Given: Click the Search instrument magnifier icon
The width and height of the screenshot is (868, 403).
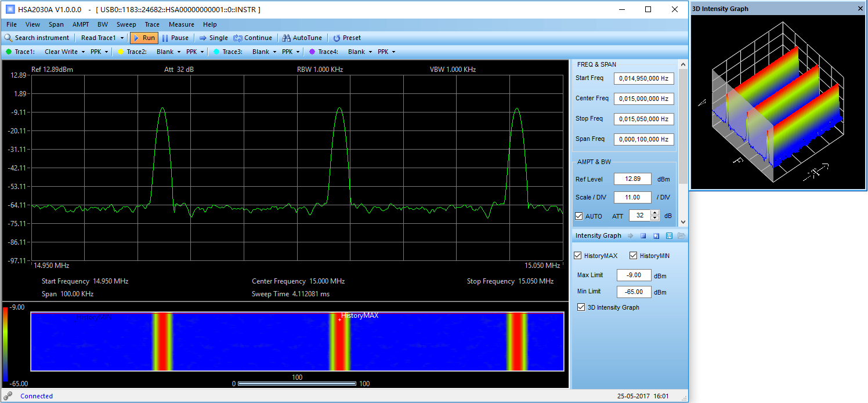Looking at the screenshot, I should (x=8, y=38).
